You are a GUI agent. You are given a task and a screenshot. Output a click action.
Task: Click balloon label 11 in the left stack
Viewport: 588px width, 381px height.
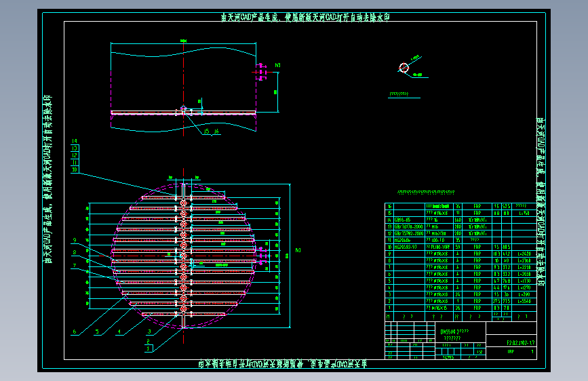click(x=75, y=163)
